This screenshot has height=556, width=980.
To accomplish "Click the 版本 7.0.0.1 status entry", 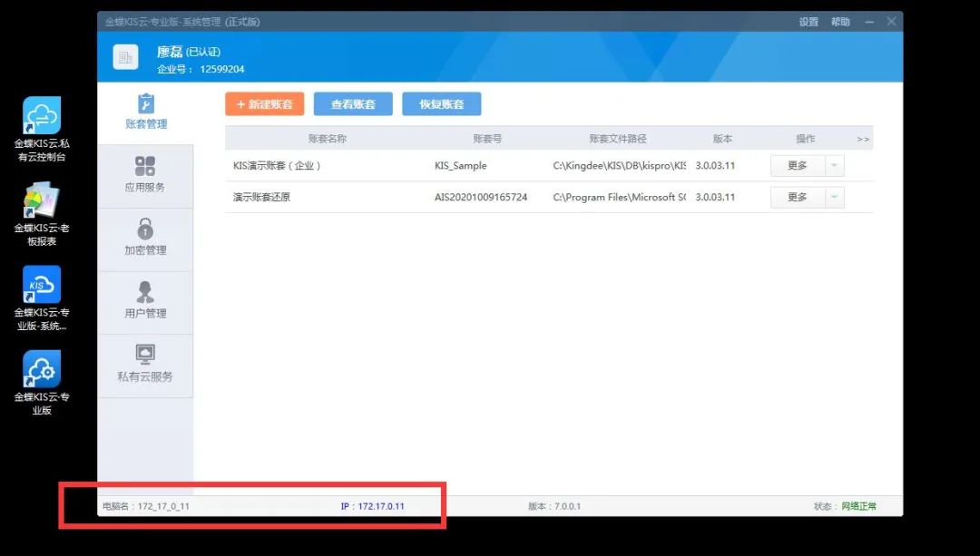I will coord(554,506).
